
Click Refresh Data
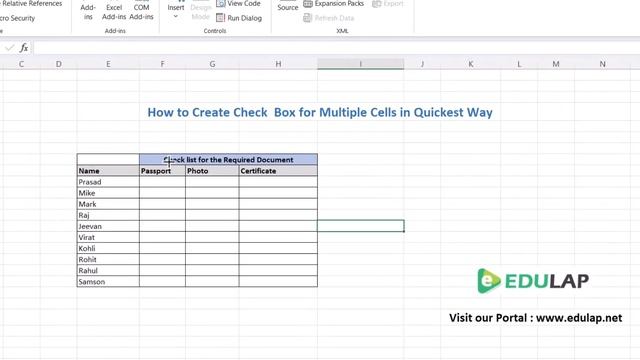click(x=329, y=18)
